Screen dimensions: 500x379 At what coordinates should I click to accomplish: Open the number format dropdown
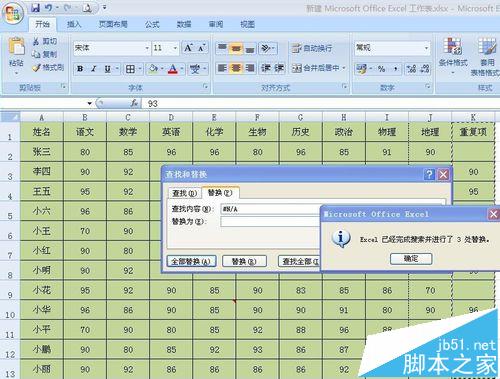coord(426,48)
